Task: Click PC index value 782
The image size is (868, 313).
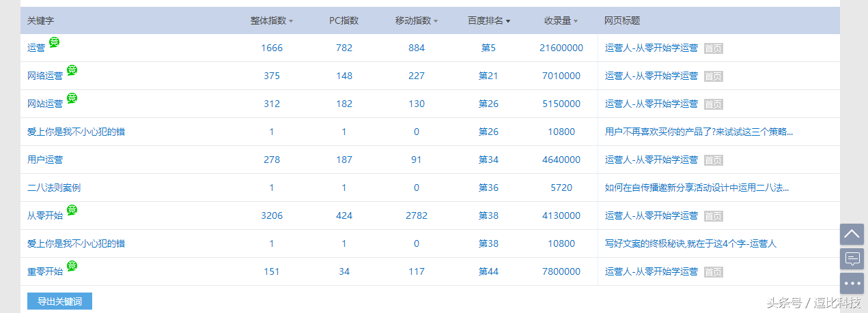Action: coord(344,48)
